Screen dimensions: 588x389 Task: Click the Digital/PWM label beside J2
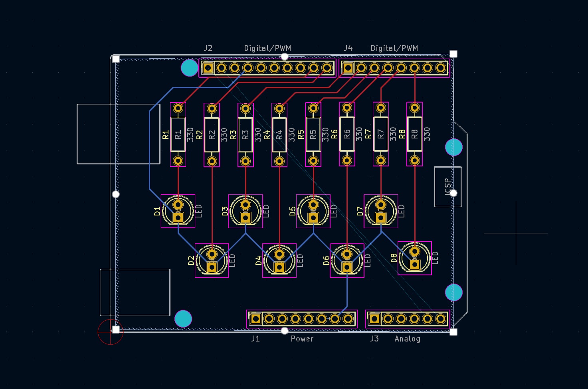267,48
